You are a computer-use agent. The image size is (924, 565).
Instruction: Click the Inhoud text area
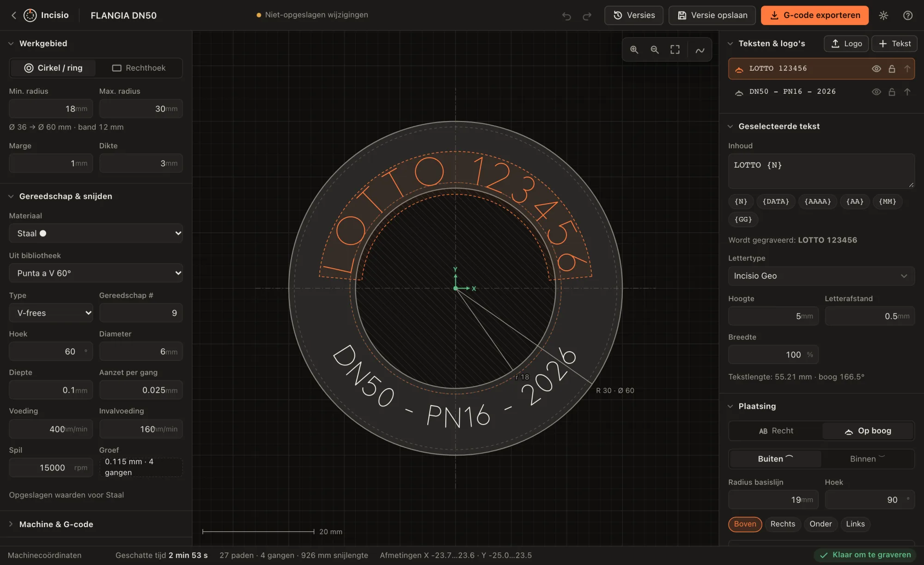[821, 171]
